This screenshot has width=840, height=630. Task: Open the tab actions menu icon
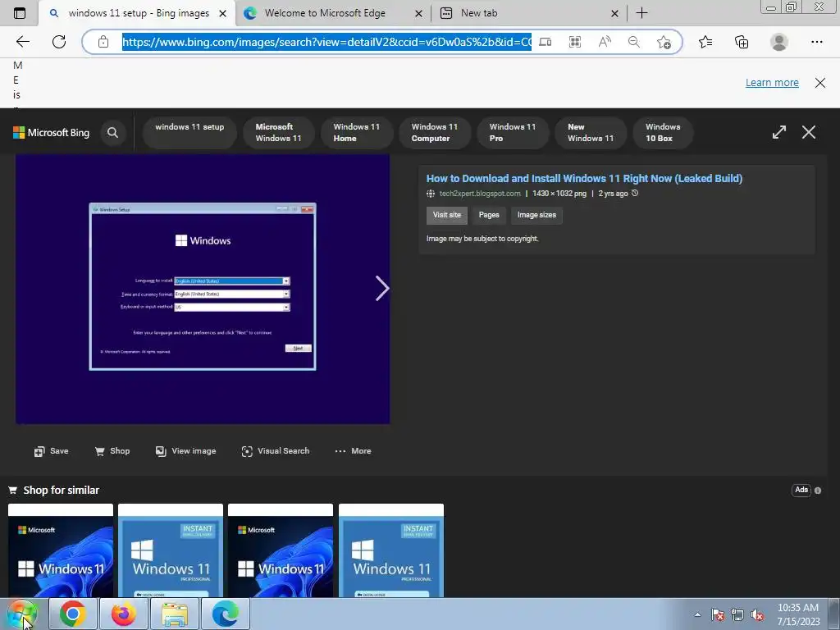click(20, 13)
